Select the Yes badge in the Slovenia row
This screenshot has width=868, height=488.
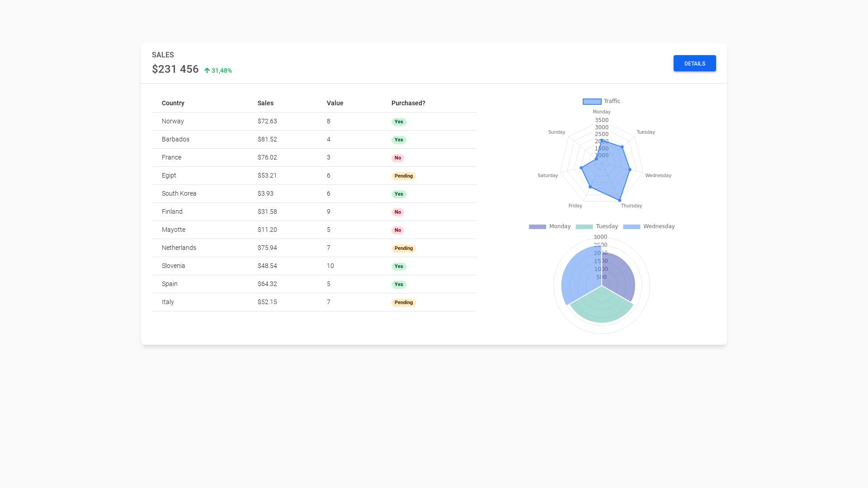click(399, 266)
